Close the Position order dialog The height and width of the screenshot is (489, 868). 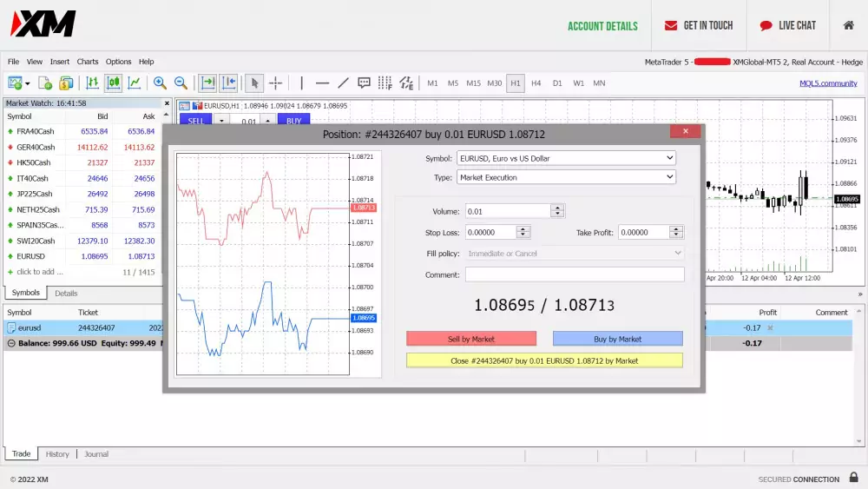686,131
